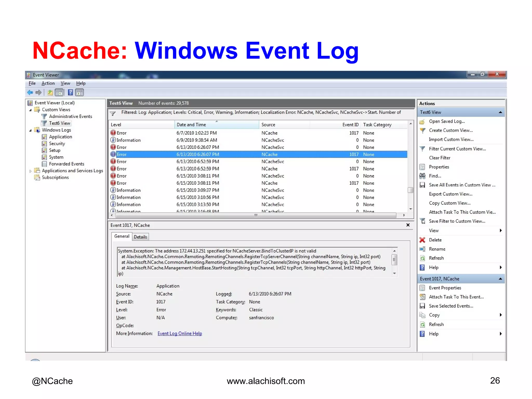Click the Back arrow toolbar icon
The height and width of the screenshot is (399, 532).
tap(30, 92)
